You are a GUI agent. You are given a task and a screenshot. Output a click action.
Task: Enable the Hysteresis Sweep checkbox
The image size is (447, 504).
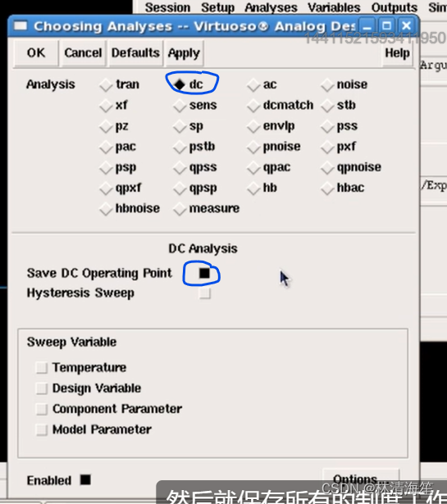(x=204, y=293)
